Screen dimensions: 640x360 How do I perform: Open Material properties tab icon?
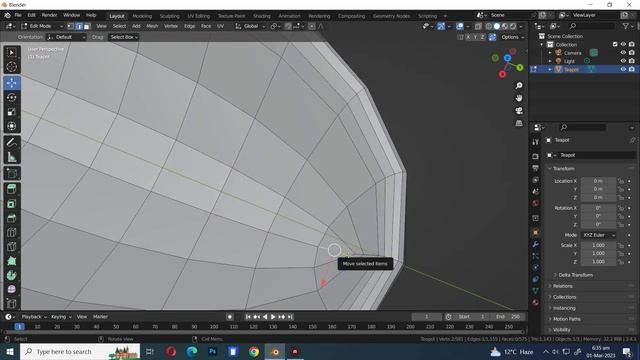536,302
